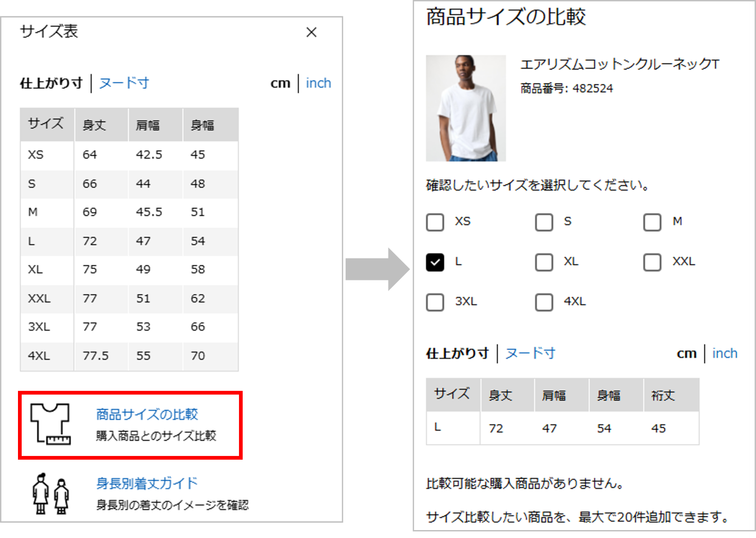Uncheck the selected L size checkbox
Viewport: 756px width, 538px height.
(435, 262)
